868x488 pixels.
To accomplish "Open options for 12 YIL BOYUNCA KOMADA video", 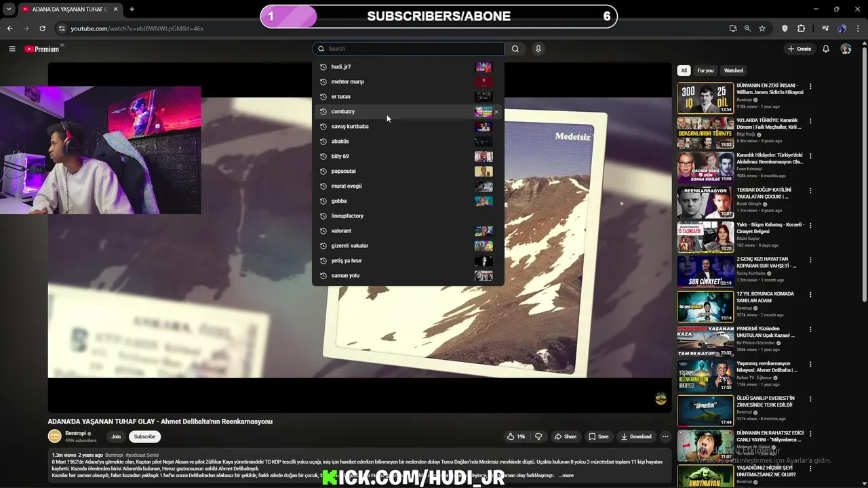I will click(810, 295).
